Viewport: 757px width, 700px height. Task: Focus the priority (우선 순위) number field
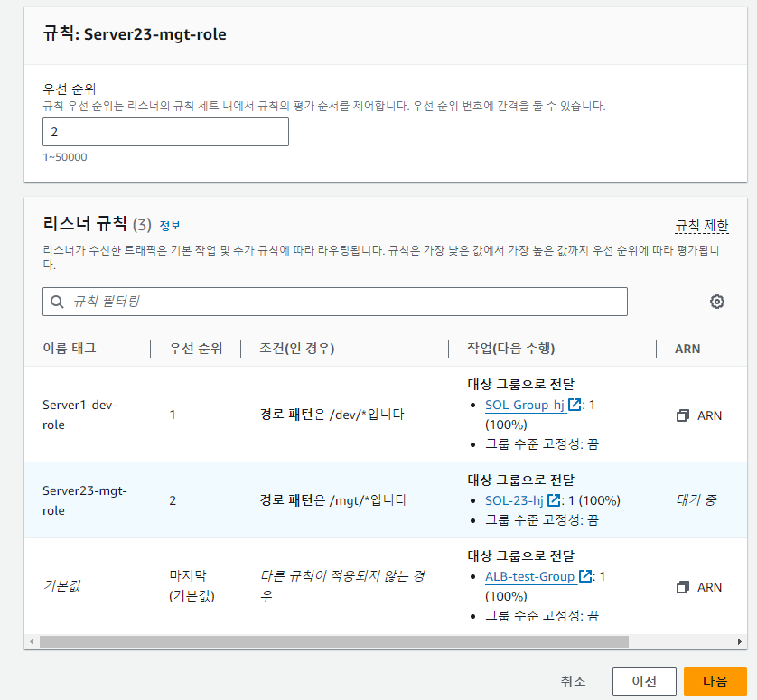coord(165,132)
